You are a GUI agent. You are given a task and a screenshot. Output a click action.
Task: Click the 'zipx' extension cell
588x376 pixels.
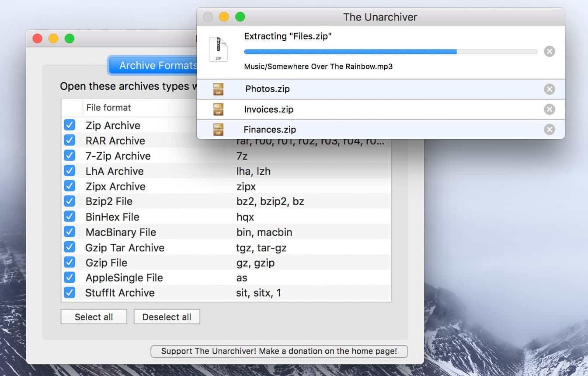[x=246, y=186]
